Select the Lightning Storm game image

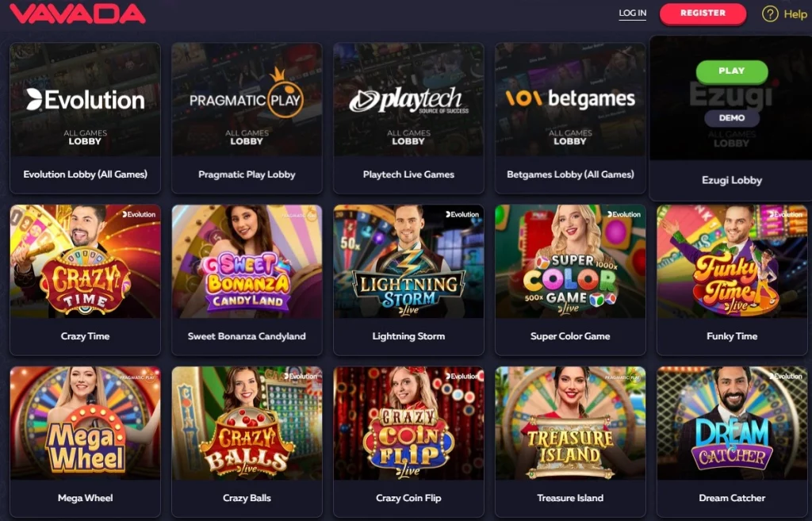tap(408, 262)
